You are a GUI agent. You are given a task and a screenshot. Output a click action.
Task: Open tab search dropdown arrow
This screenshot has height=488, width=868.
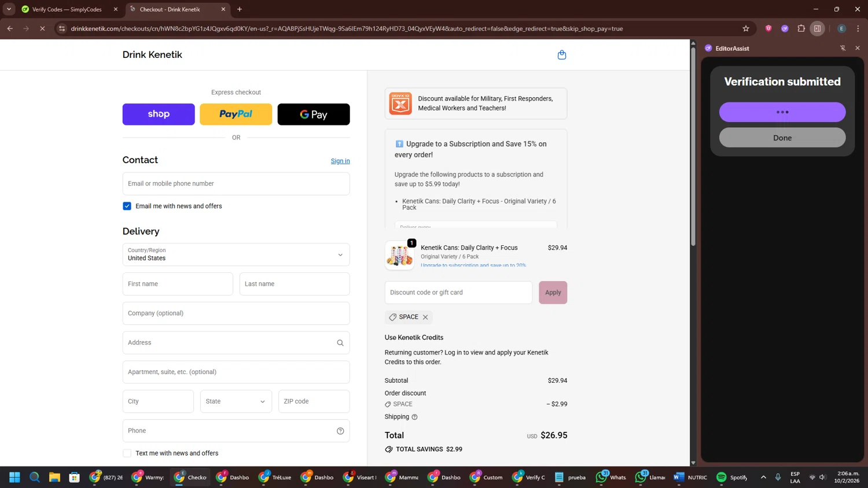click(9, 9)
